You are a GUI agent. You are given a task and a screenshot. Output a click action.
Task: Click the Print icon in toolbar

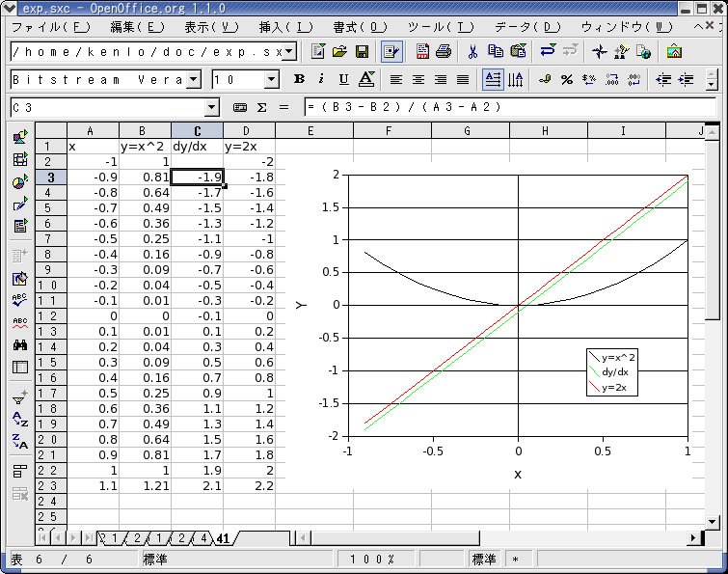pos(443,51)
